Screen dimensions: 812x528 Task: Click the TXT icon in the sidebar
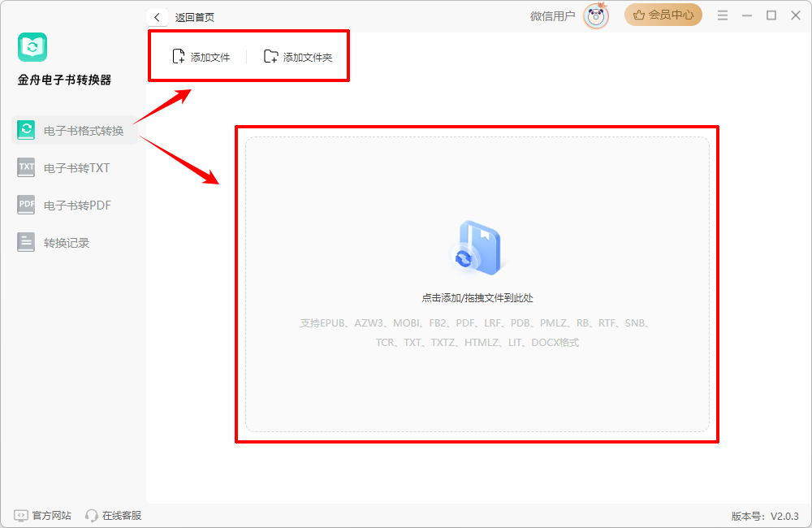(26, 167)
